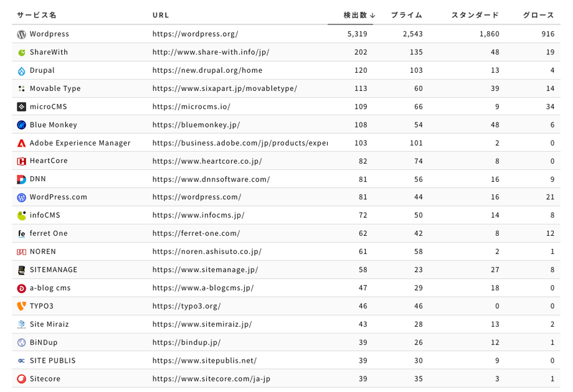
Task: Sort by 検出数 column header
Action: click(x=359, y=15)
